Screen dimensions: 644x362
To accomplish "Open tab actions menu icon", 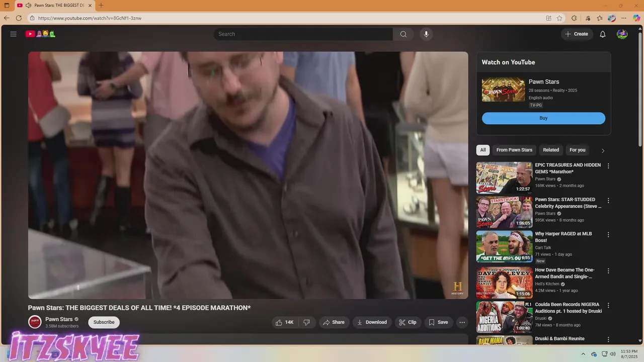I will (7, 6).
